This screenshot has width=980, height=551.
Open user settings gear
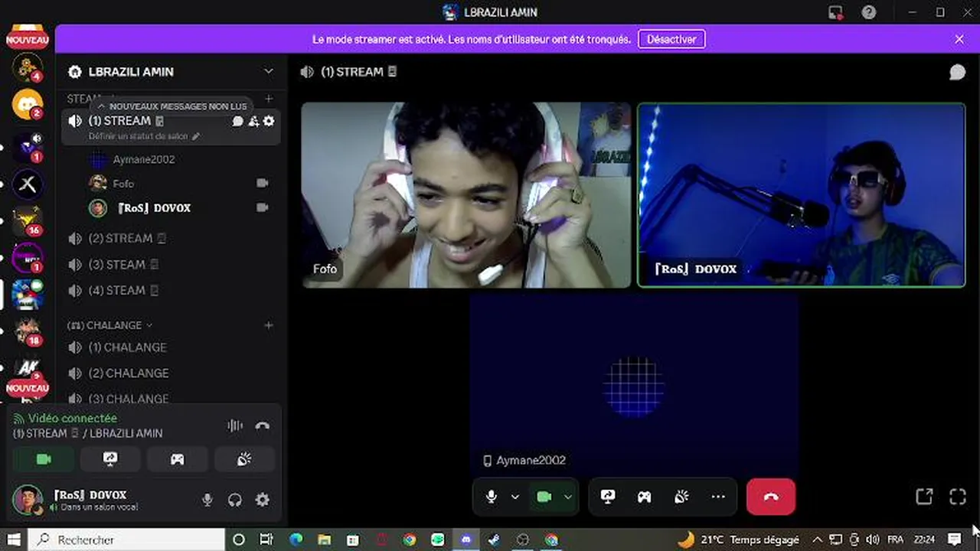(x=263, y=500)
